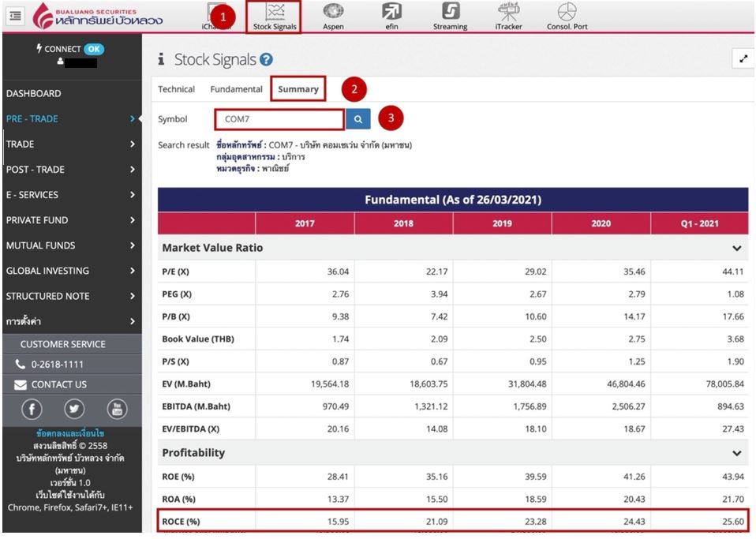Click the Symbol input field with COM7

279,119
